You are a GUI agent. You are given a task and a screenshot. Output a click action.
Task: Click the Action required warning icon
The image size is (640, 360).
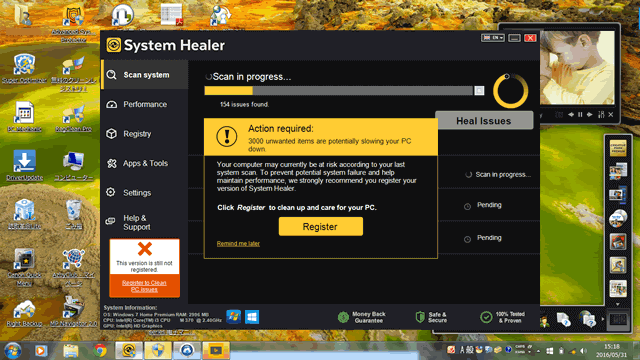(x=227, y=136)
